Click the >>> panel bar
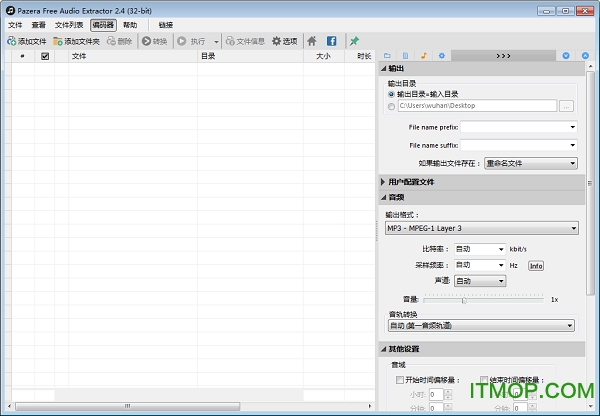 pos(503,56)
